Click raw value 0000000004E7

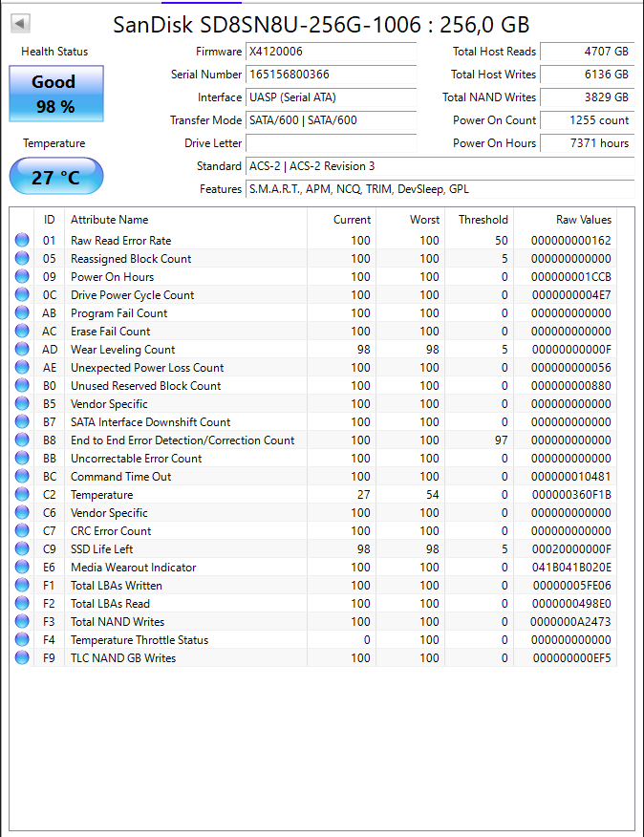pos(571,295)
